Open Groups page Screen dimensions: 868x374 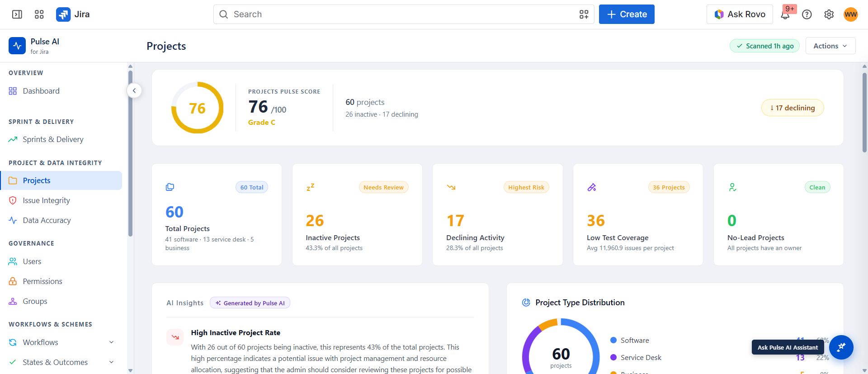click(x=61, y=301)
